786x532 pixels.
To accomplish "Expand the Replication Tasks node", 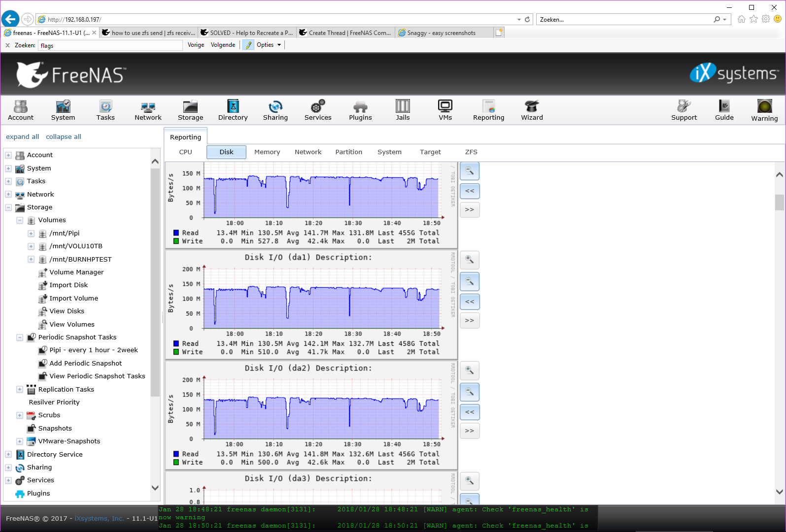I will tap(20, 389).
